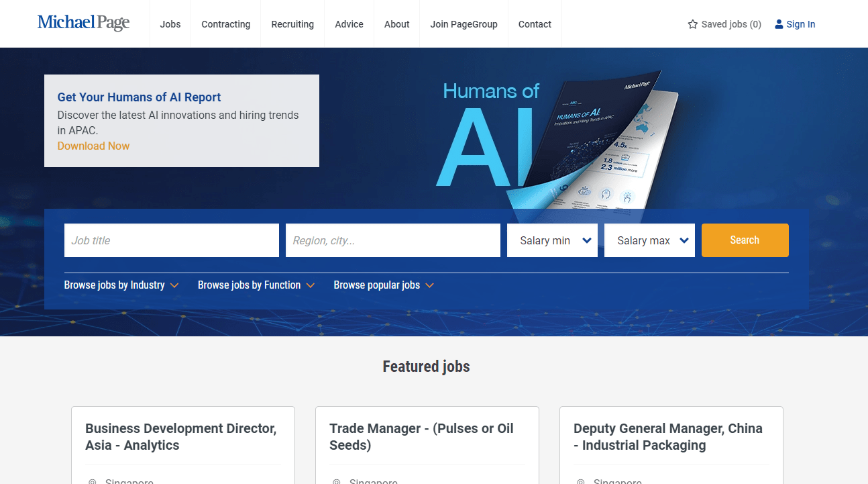The width and height of the screenshot is (868, 484).
Task: Focus the Region, city input field
Action: (x=393, y=240)
